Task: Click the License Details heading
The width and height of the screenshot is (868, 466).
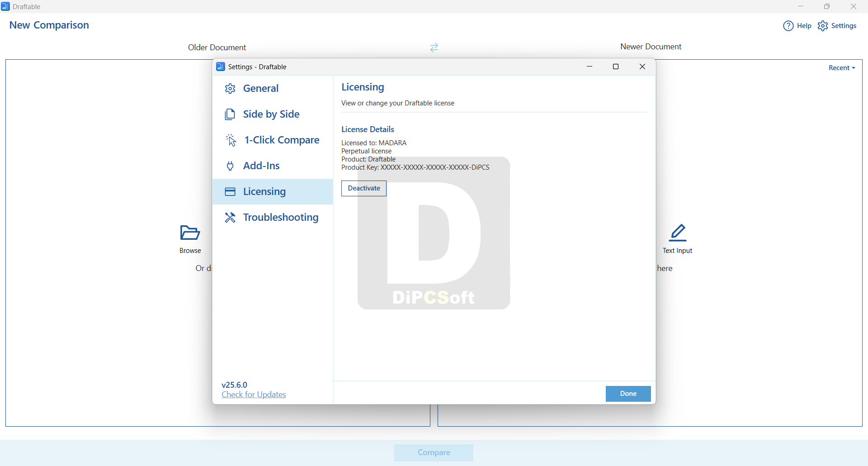Action: pyautogui.click(x=368, y=129)
